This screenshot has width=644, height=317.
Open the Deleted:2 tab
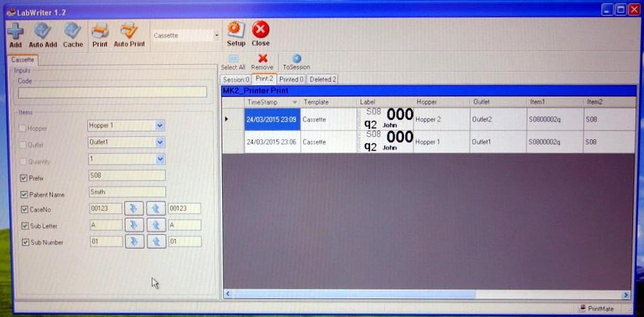coord(322,79)
